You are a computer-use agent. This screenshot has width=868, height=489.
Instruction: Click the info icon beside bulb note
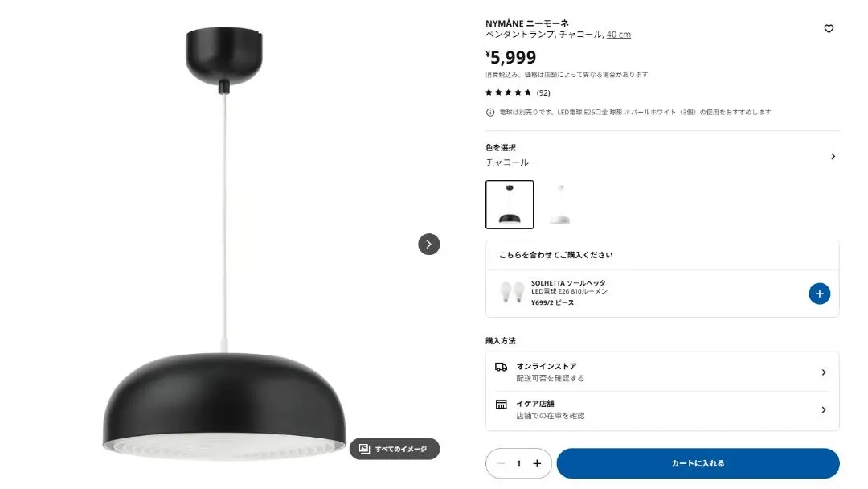pos(490,113)
